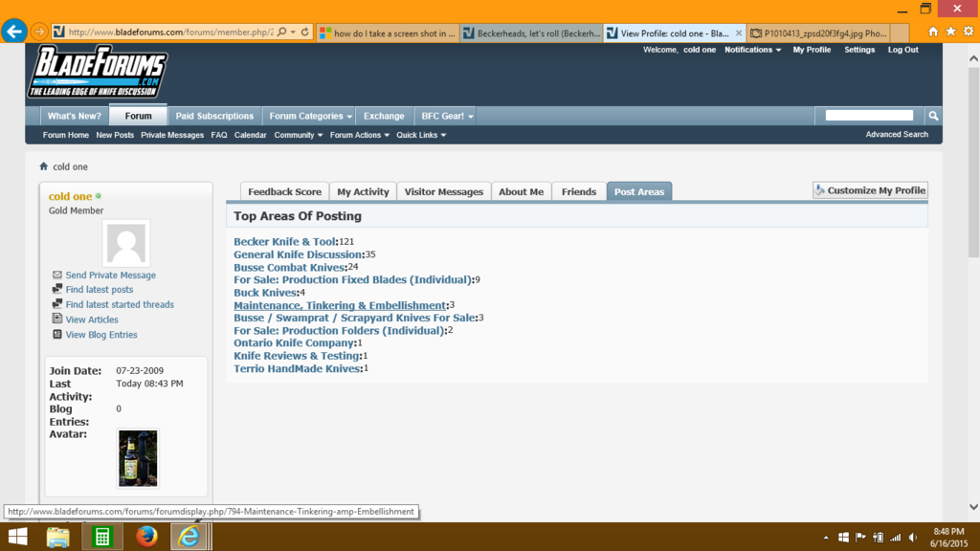
Task: Open the Quick Links dropdown menu
Action: (421, 135)
